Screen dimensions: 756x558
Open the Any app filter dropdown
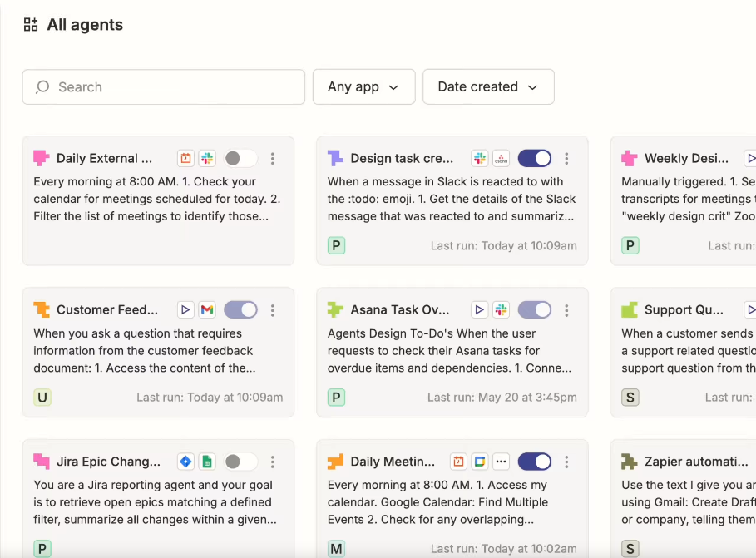pos(364,86)
